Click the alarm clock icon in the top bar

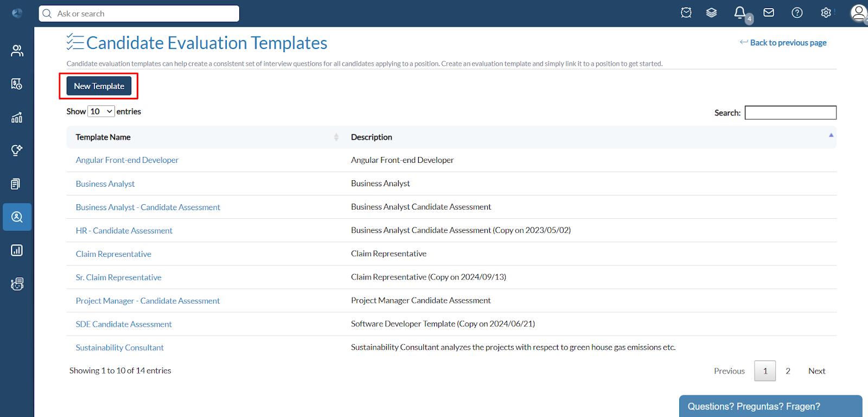[x=686, y=12]
